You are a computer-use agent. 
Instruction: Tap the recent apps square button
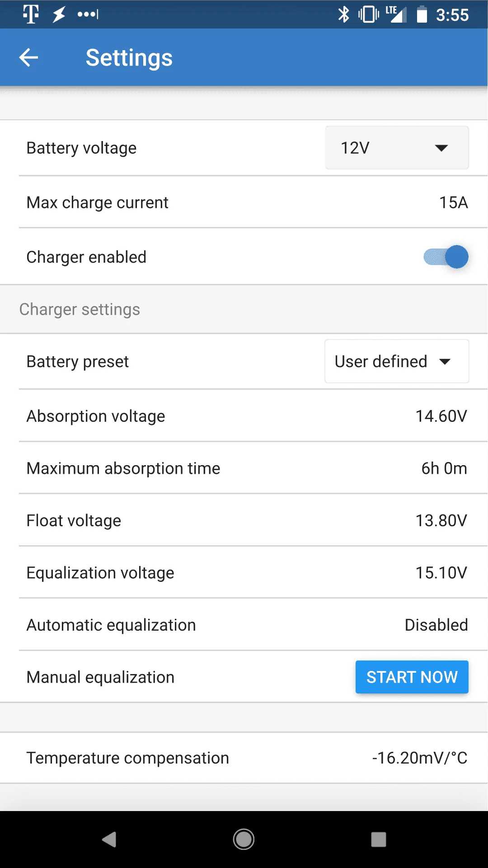tap(378, 840)
